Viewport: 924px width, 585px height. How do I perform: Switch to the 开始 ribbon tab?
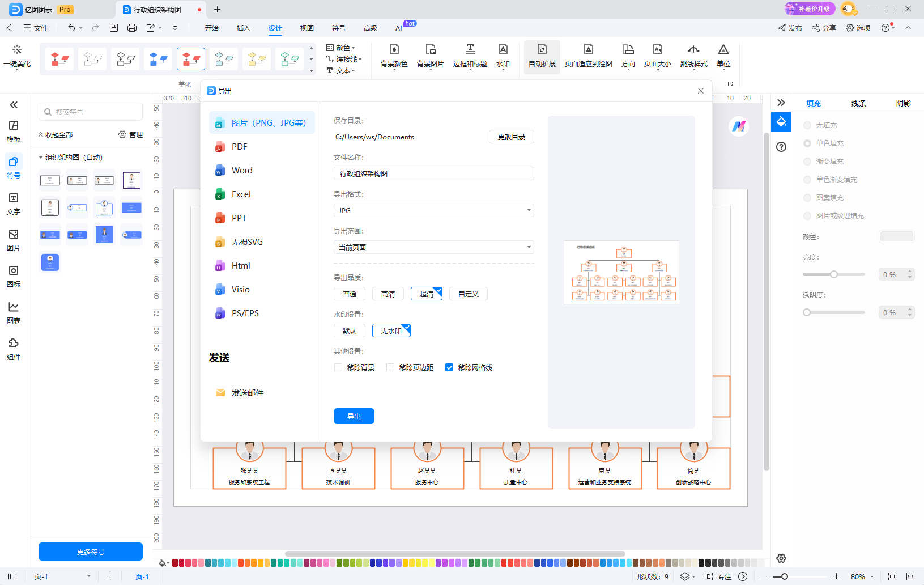[212, 28]
